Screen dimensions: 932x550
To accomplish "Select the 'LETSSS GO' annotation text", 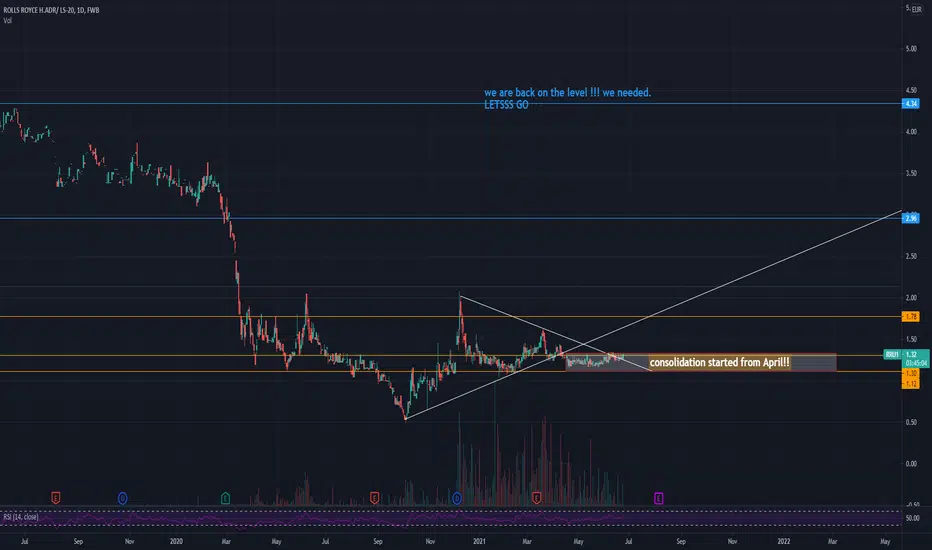I will (506, 105).
